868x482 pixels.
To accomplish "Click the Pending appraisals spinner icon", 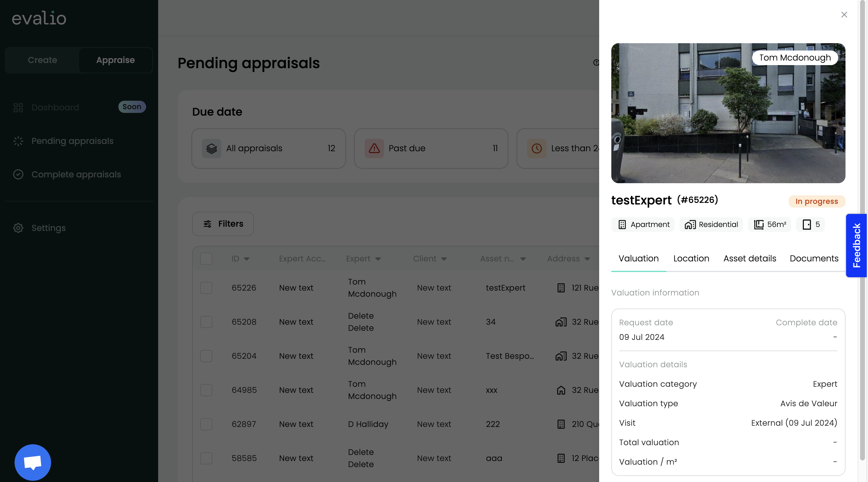I will click(18, 141).
